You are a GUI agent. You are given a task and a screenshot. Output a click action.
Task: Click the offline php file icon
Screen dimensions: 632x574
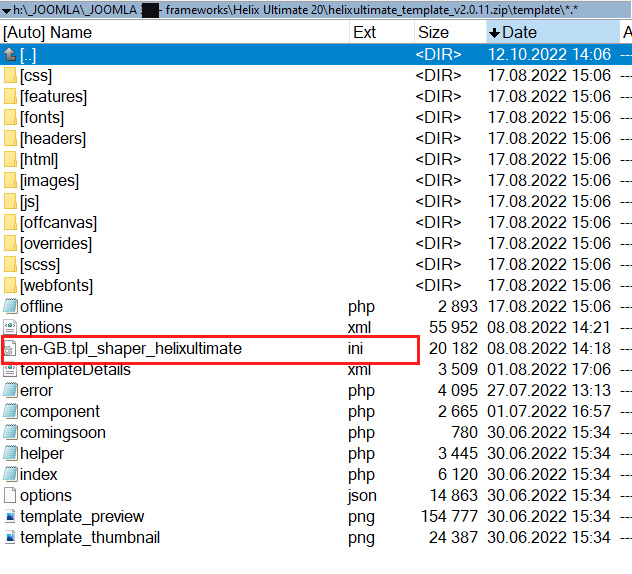pyautogui.click(x=10, y=306)
